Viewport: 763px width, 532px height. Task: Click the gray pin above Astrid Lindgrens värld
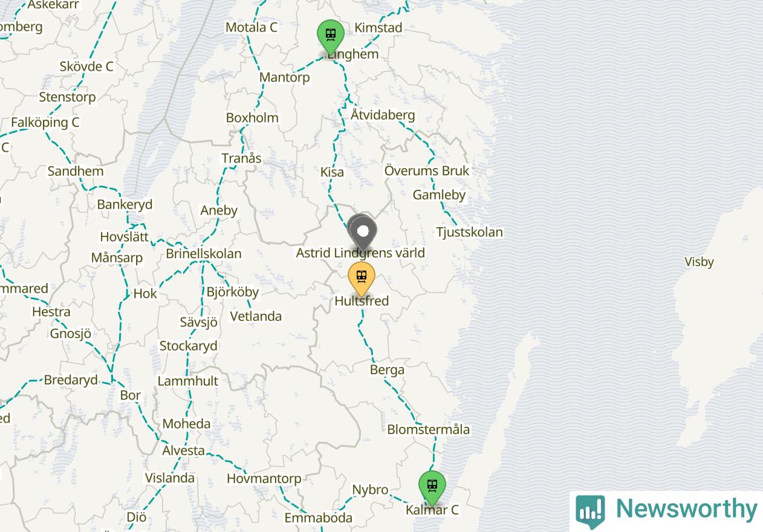(364, 233)
